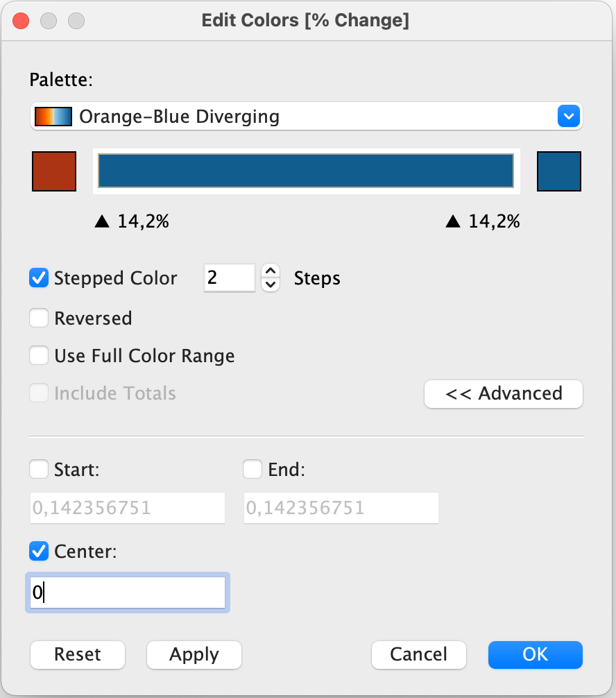Decrease steps with the down stepper arrow
This screenshot has width=616, height=698.
point(271,284)
